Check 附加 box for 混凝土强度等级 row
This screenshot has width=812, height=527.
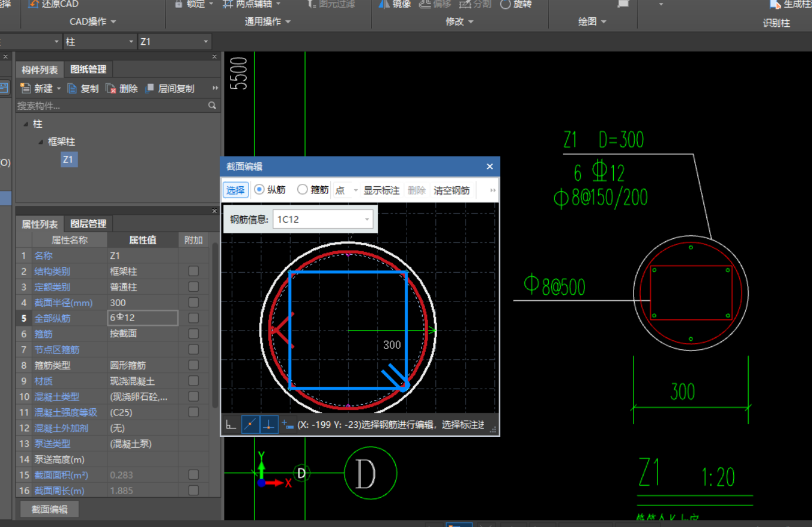point(193,412)
